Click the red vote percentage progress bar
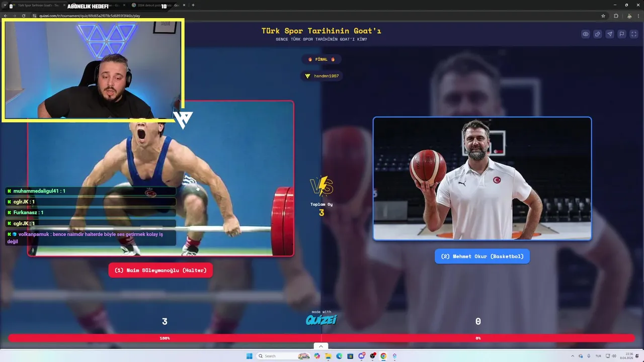The height and width of the screenshot is (362, 644). [x=321, y=338]
